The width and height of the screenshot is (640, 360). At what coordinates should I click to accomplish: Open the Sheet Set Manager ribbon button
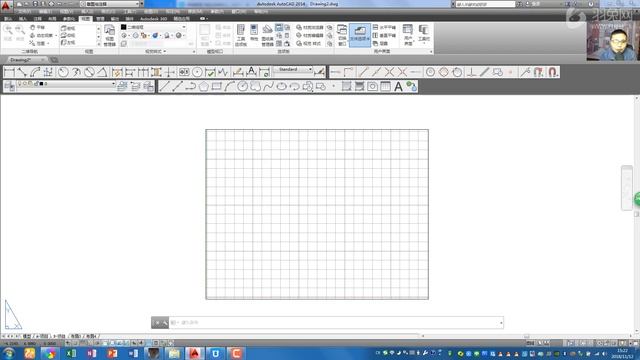(267, 36)
